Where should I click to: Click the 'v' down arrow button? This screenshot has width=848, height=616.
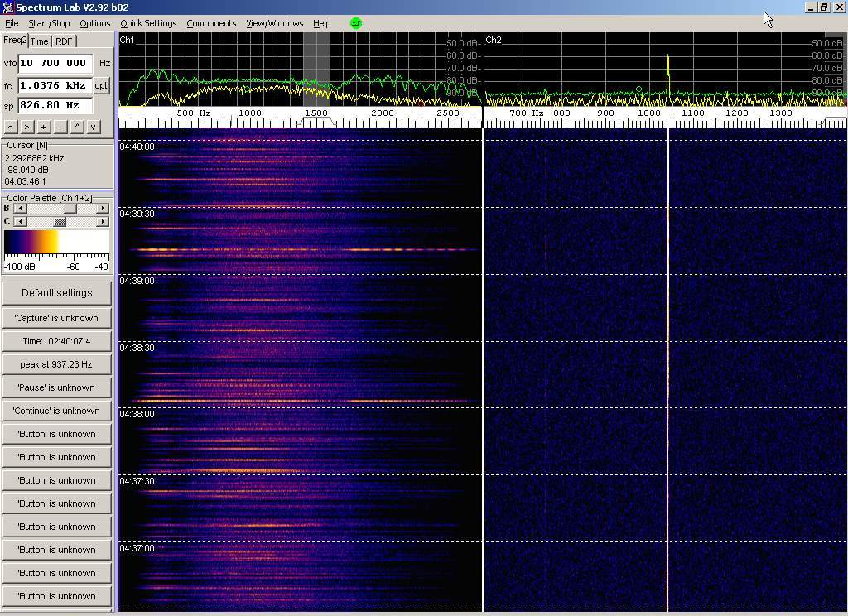(94, 127)
